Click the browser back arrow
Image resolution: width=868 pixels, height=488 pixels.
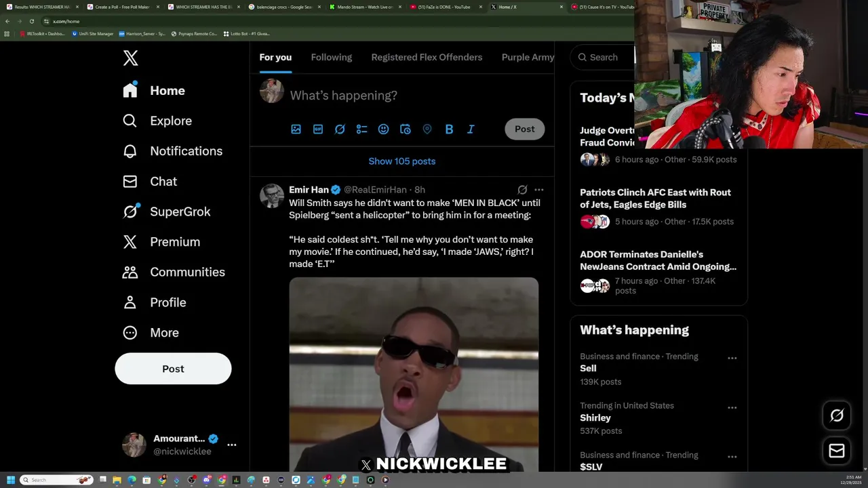pos(7,21)
